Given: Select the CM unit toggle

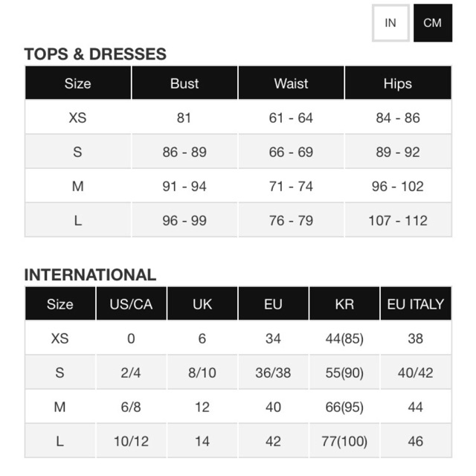Looking at the screenshot, I should [432, 22].
